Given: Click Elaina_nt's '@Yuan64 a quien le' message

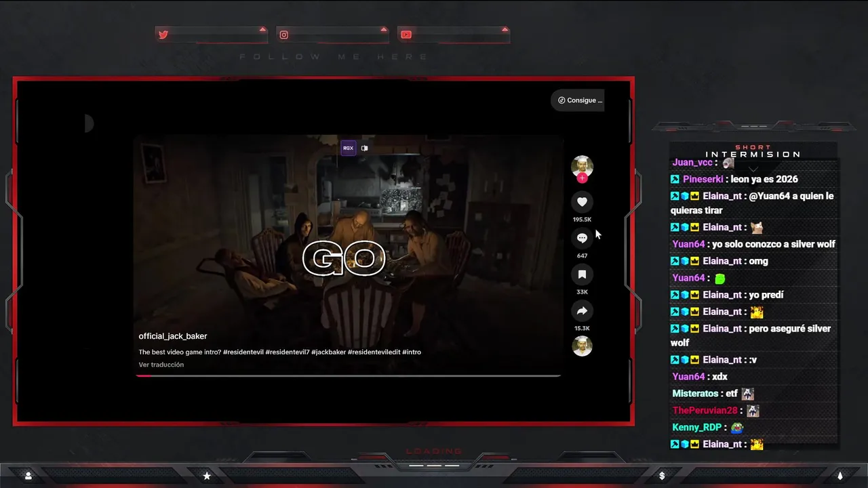Looking at the screenshot, I should click(x=753, y=203).
